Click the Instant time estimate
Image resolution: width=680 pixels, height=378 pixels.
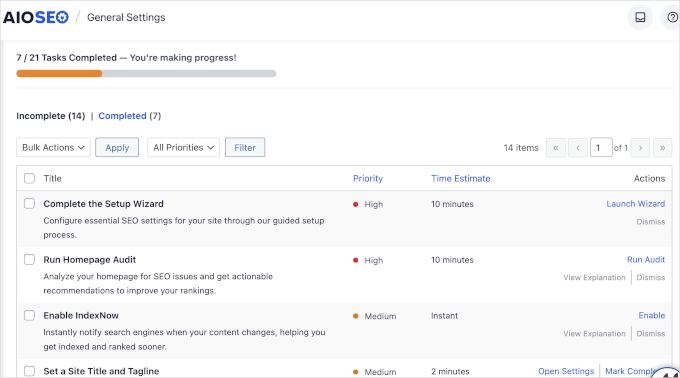(445, 316)
